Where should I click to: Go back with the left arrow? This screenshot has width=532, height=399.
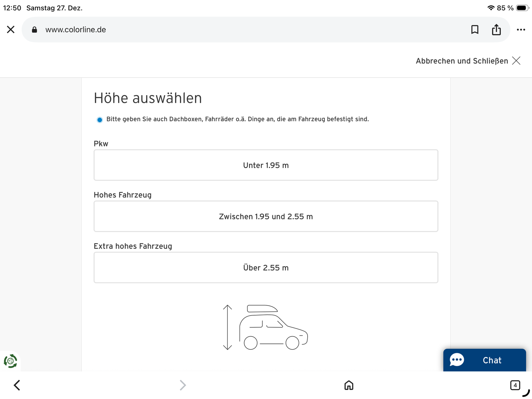pos(17,385)
